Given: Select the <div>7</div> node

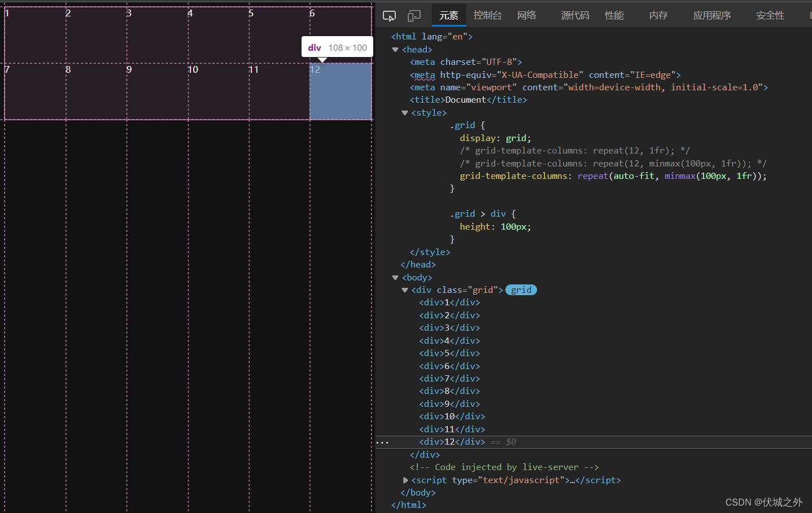Looking at the screenshot, I should coord(449,379).
